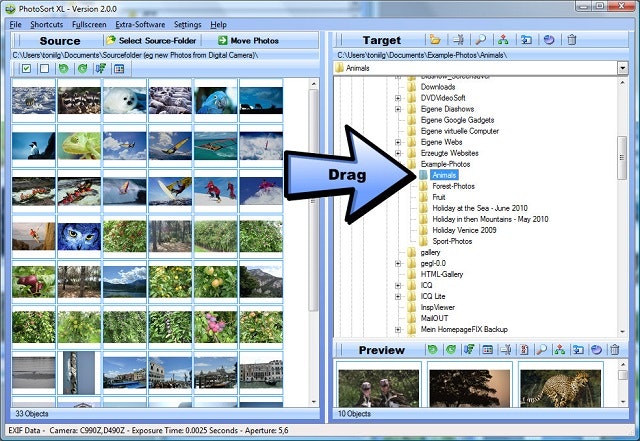
Task: Select the blue parrot thumbnail
Action: tap(216, 100)
